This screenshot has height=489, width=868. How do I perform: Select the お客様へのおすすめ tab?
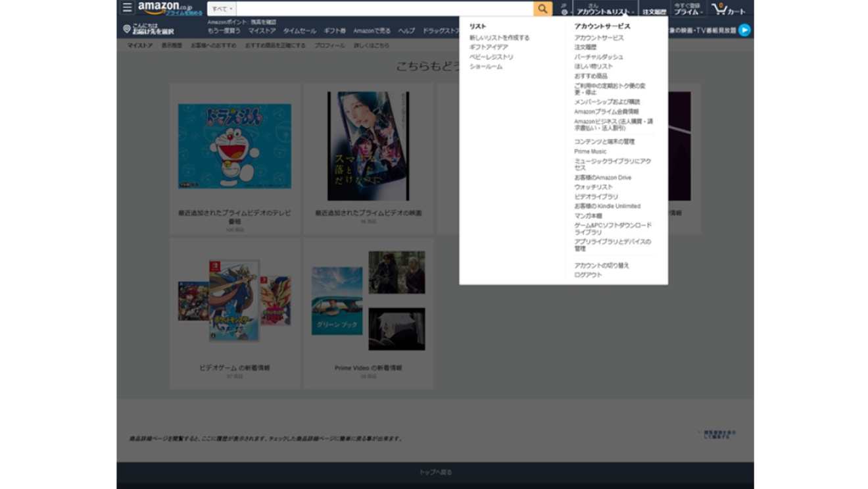[x=214, y=45]
